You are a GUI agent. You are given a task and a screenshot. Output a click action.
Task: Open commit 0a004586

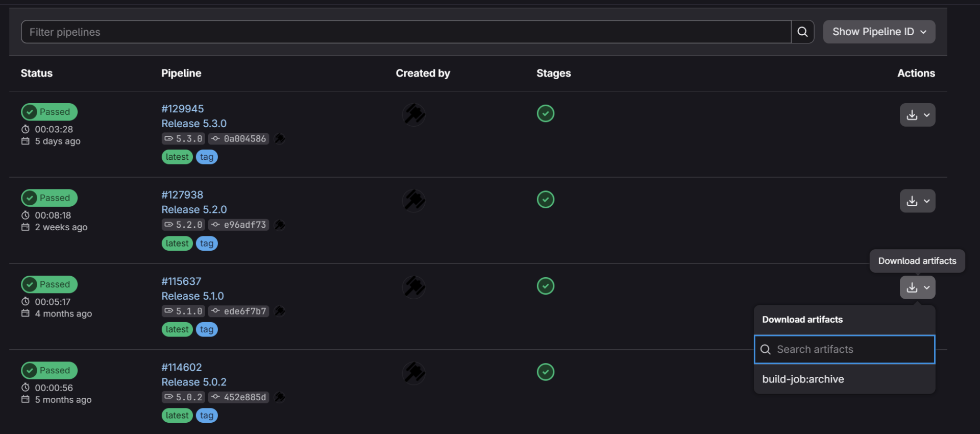pos(239,139)
